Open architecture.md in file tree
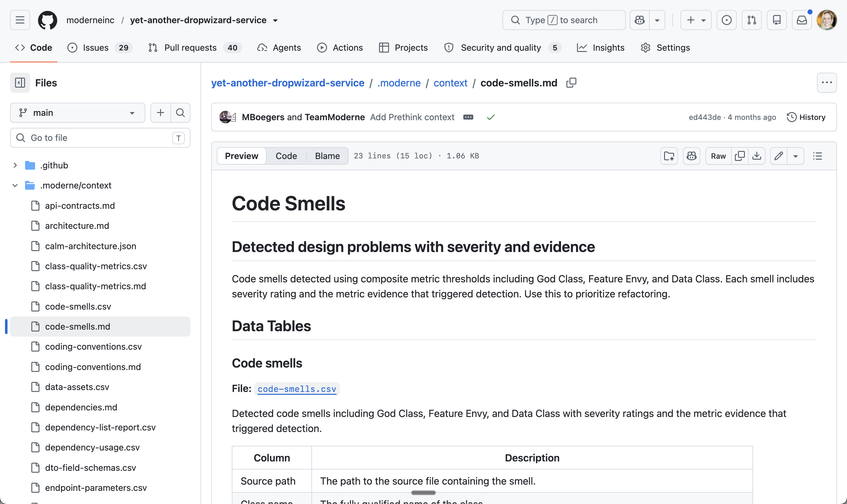Screen dimensions: 847x504 tap(77, 226)
